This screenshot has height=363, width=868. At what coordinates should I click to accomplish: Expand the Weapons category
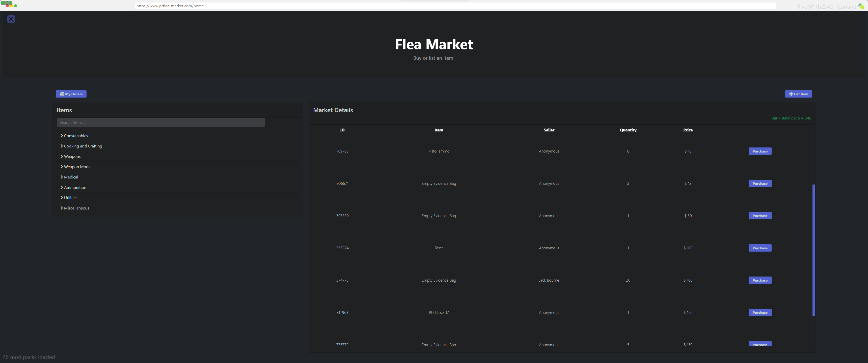[x=72, y=157]
